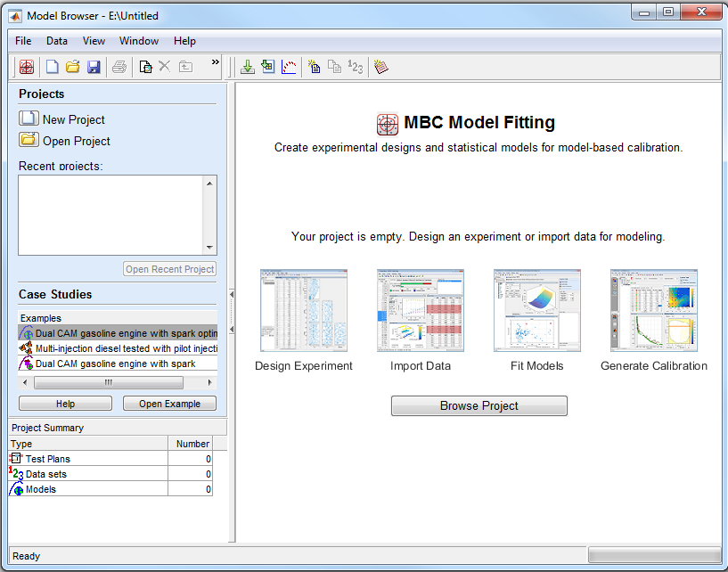728x572 pixels.
Task: Click the Models row globe icon
Action: pyautogui.click(x=16, y=489)
